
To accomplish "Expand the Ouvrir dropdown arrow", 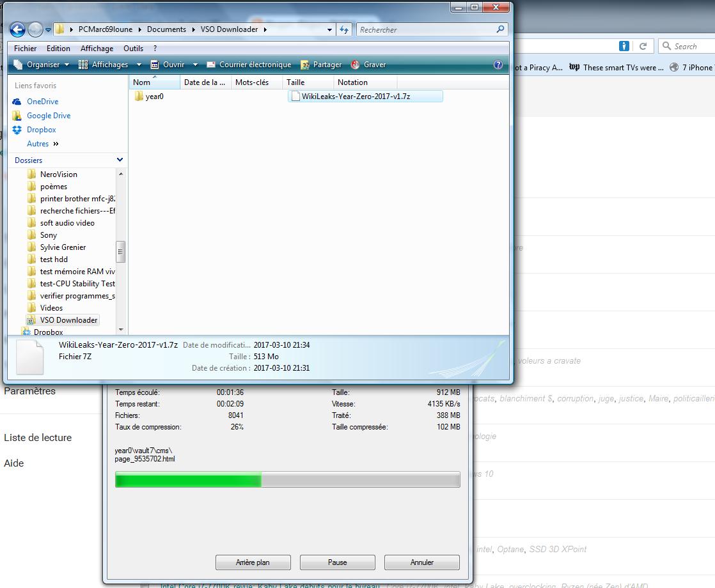I will pyautogui.click(x=195, y=65).
